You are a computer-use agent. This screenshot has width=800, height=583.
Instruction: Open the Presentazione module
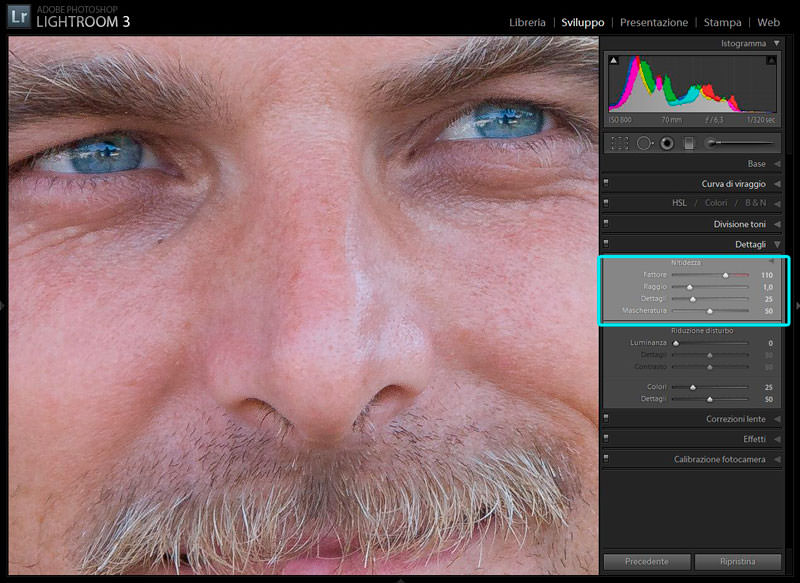coord(654,22)
